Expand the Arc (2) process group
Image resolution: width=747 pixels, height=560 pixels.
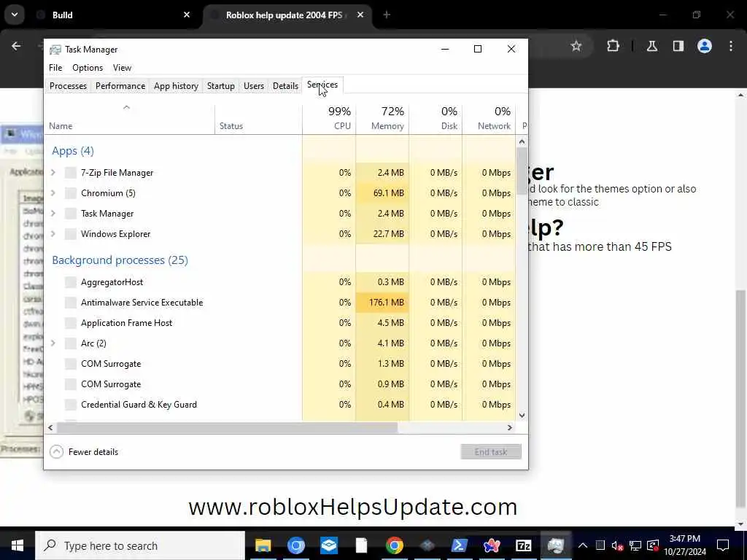click(53, 344)
